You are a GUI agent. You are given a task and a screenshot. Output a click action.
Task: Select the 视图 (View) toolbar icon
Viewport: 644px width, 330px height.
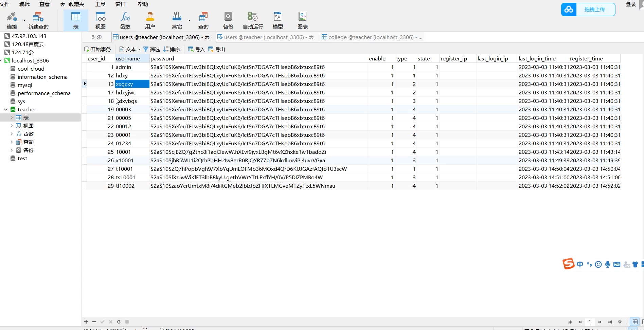pos(101,20)
